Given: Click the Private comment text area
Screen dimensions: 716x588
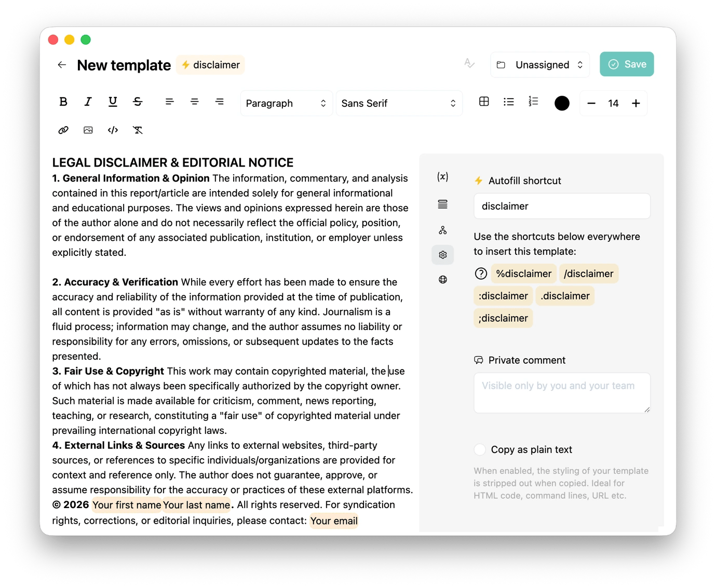Looking at the screenshot, I should tap(562, 393).
